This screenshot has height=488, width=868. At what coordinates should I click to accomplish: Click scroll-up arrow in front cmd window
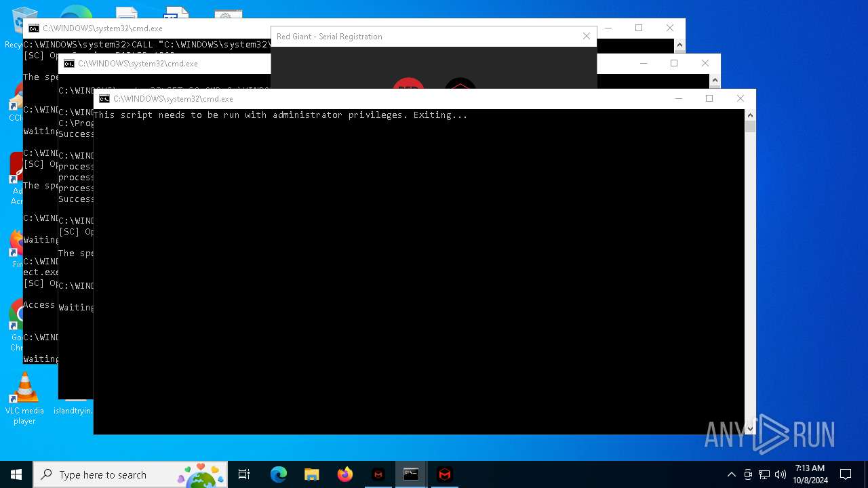coord(750,115)
